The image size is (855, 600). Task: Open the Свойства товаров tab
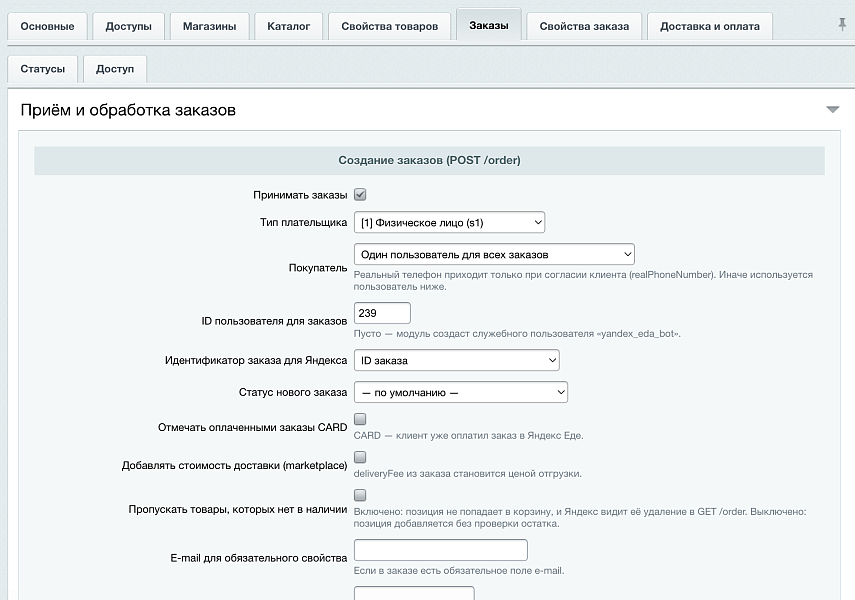[x=389, y=26]
